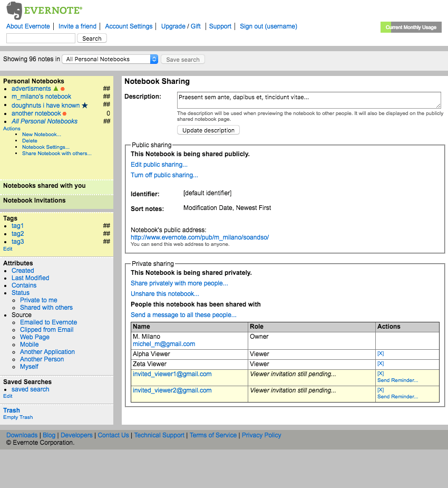
Task: Open Account Settings
Action: point(129,26)
